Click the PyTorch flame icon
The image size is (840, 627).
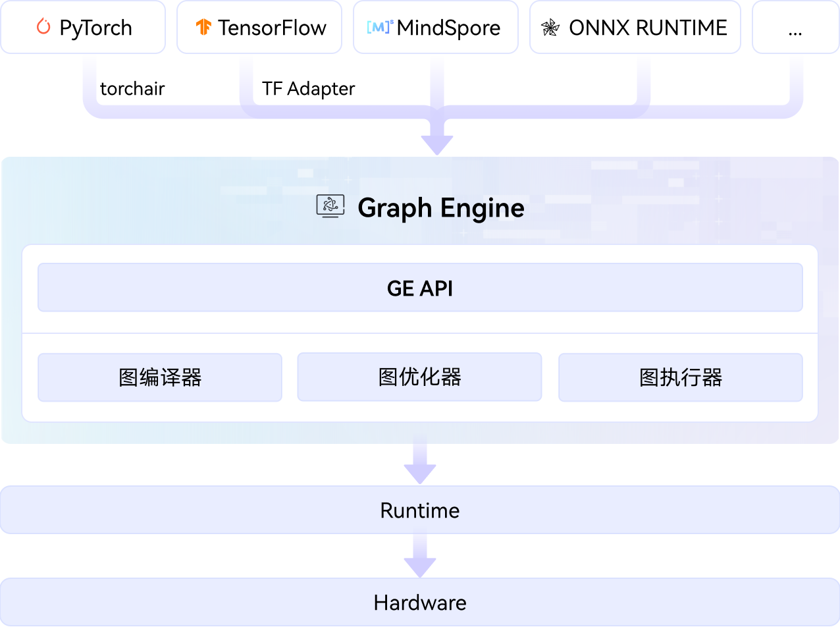tap(43, 27)
